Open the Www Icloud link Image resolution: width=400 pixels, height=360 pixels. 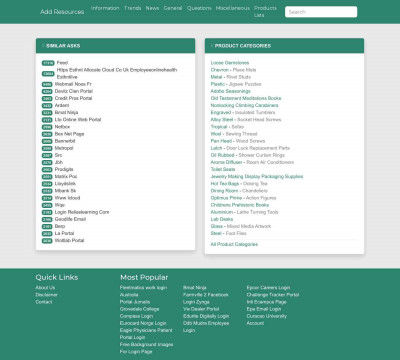pyautogui.click(x=67, y=198)
